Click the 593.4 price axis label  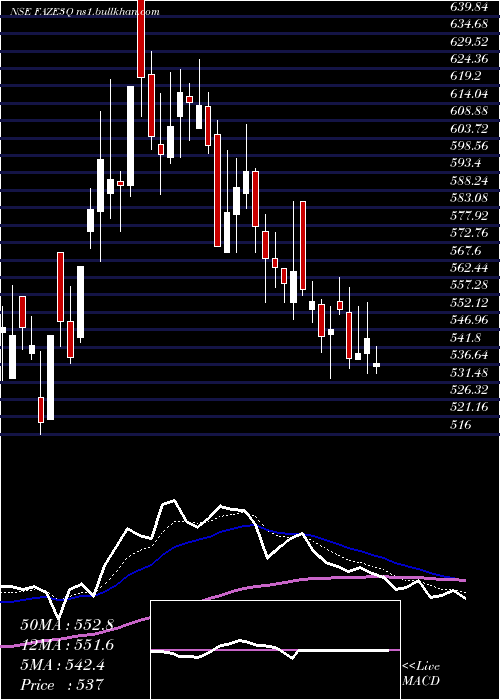click(x=466, y=163)
